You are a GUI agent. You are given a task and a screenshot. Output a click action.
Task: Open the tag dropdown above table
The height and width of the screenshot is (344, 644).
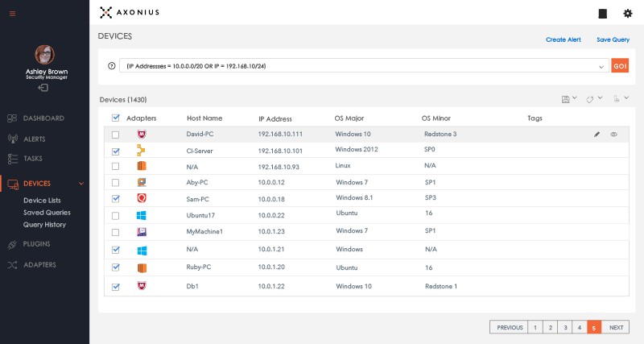594,99
